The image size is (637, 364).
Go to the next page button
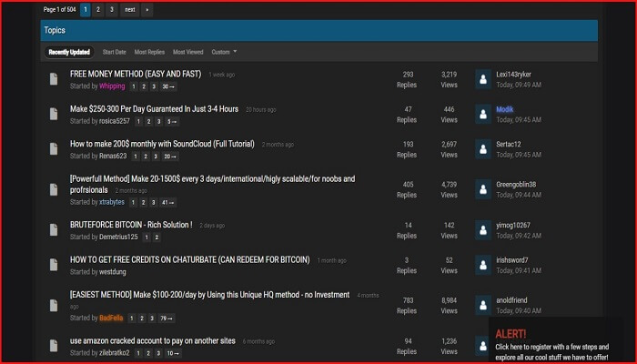130,9
